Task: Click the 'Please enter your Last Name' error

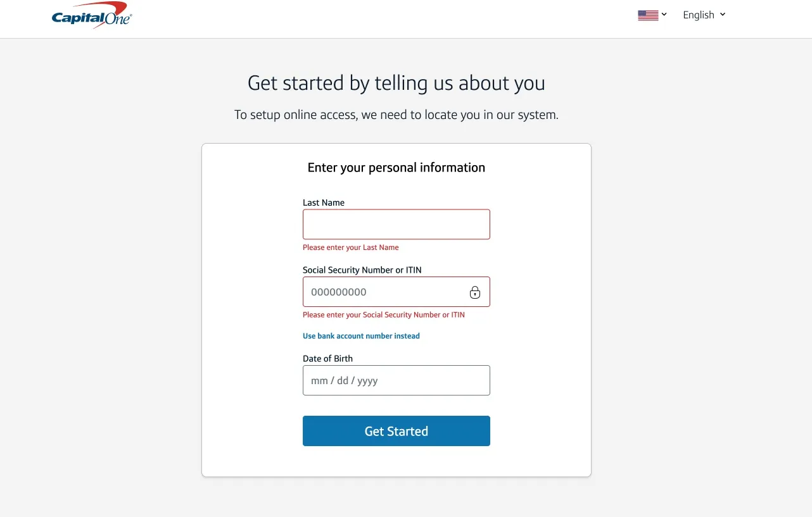Action: click(351, 247)
